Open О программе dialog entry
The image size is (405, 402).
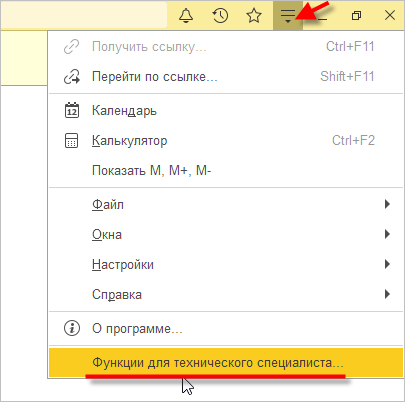[226, 329]
